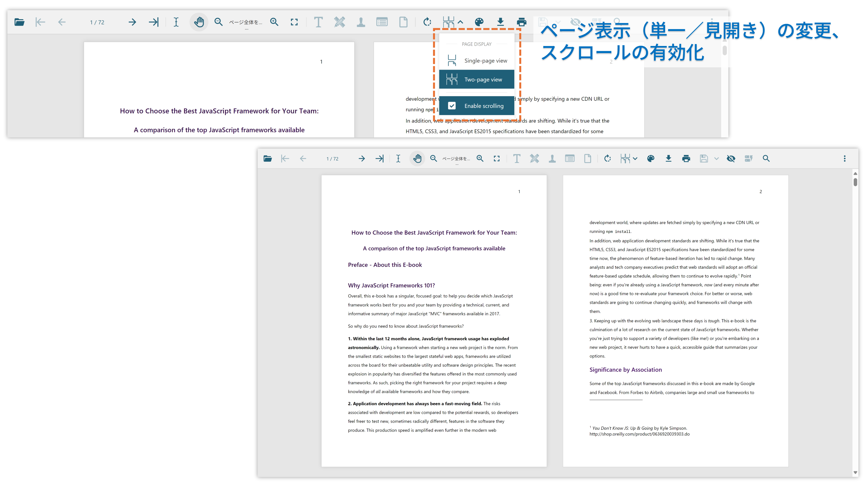Select text annotation tool in upper viewer
The image size is (868, 488).
coord(318,22)
